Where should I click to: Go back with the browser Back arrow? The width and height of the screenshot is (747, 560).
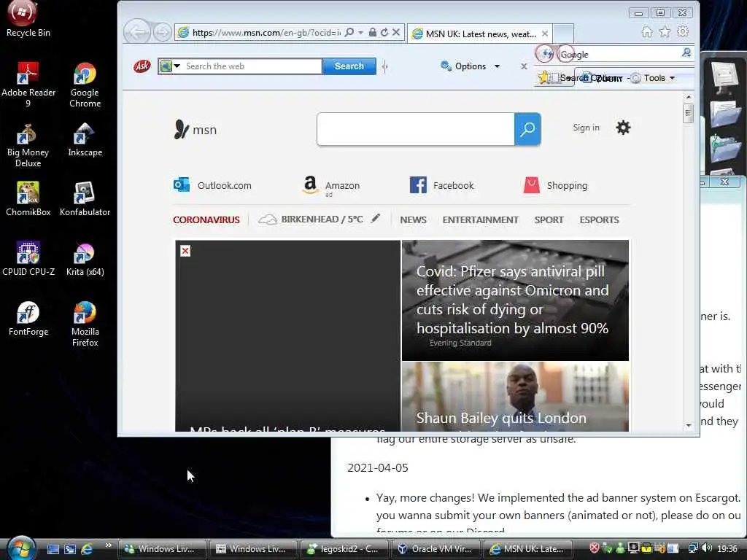138,32
